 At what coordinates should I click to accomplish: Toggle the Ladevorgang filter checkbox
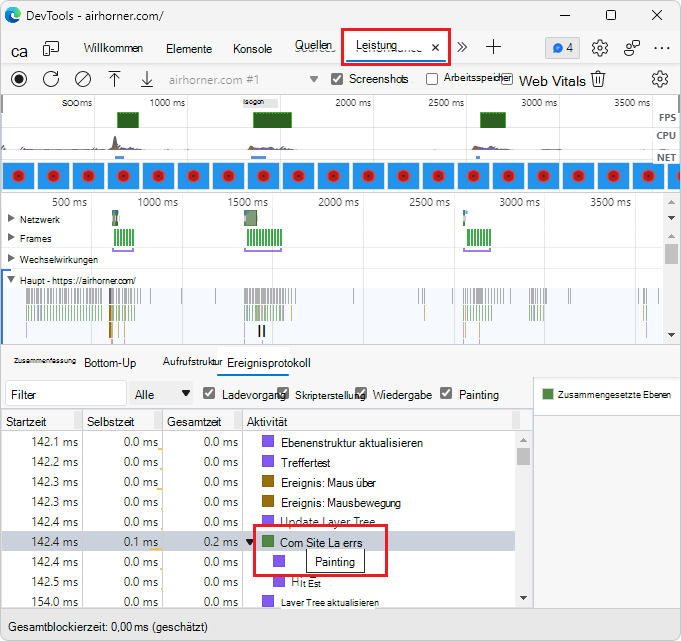[209, 393]
